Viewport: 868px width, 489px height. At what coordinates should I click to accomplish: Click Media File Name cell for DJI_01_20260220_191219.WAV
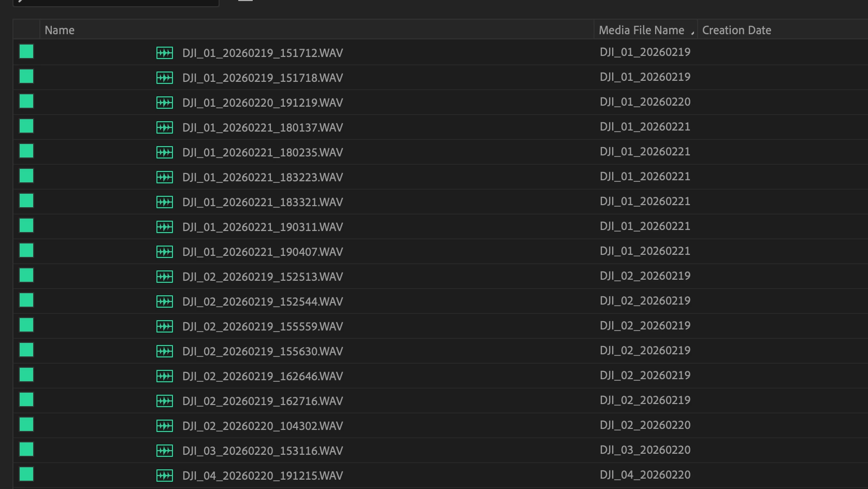[645, 102]
